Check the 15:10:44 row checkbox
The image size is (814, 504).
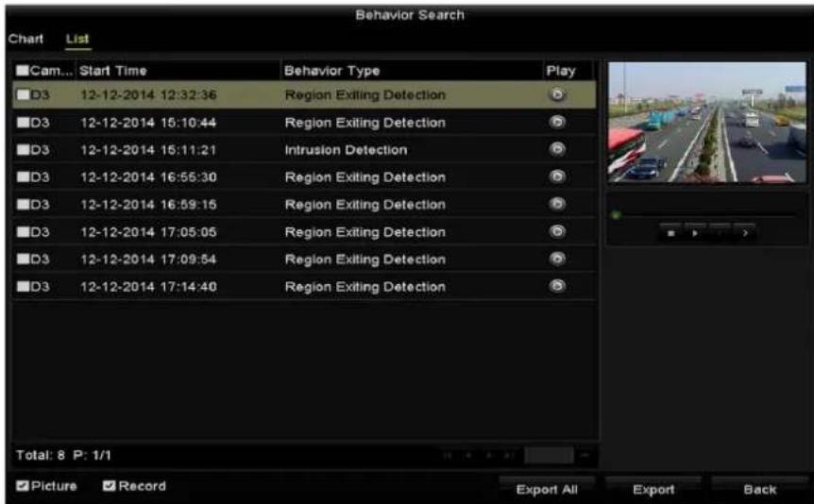23,122
